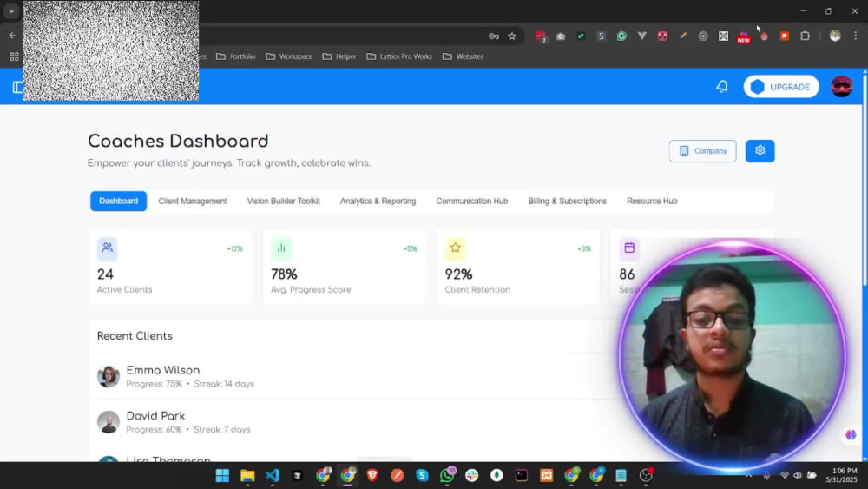868x489 pixels.
Task: Toggle the sidebar panel icon
Action: 17,87
